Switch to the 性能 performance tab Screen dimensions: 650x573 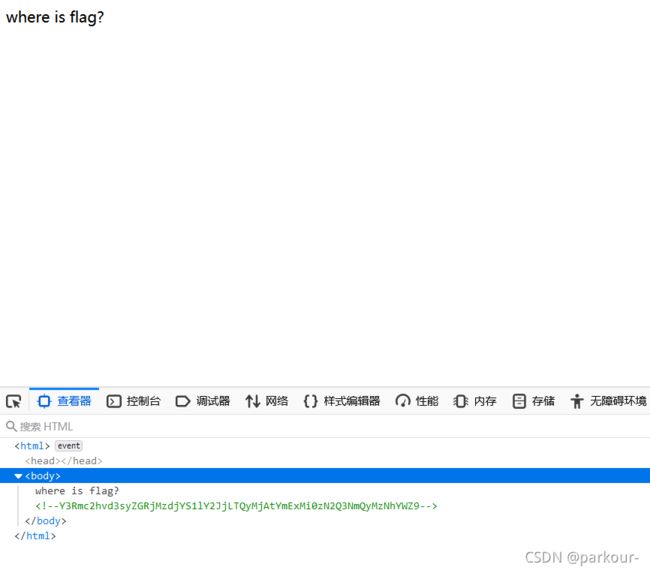tap(417, 401)
